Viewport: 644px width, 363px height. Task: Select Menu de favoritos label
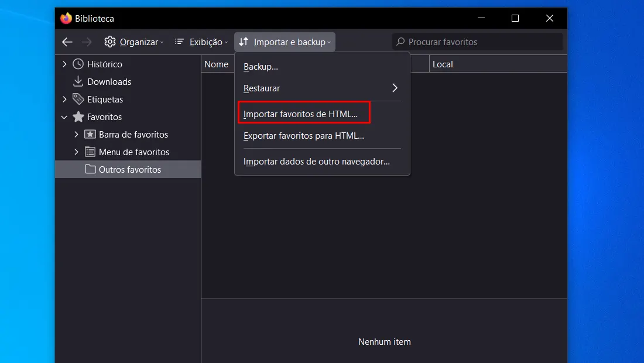coord(134,152)
